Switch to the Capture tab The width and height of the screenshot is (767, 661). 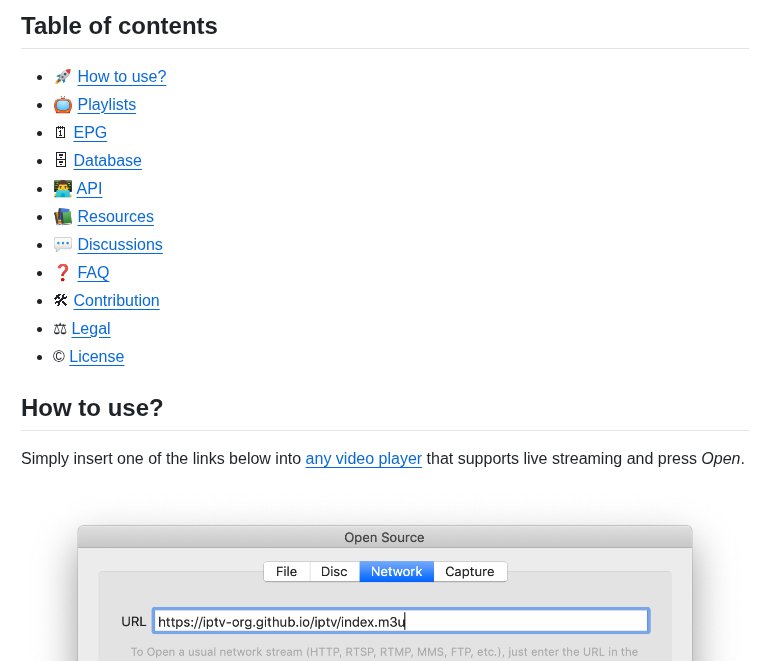pos(470,572)
